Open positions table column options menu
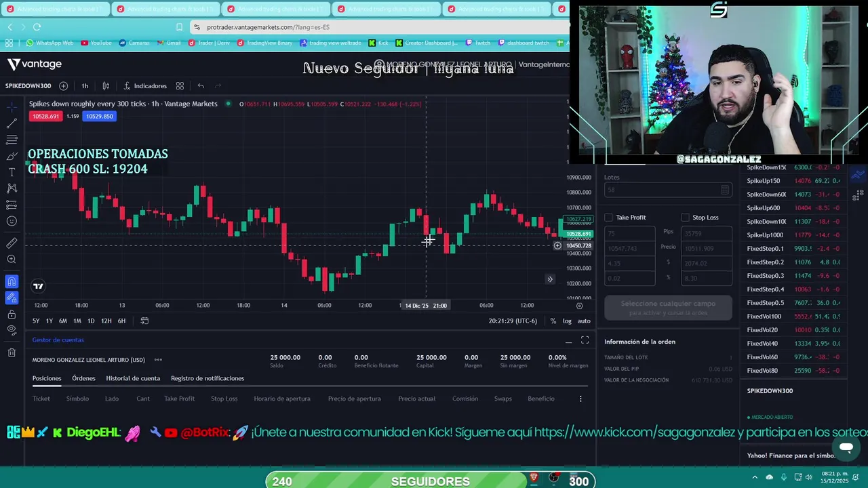This screenshot has height=488, width=868. (x=580, y=399)
